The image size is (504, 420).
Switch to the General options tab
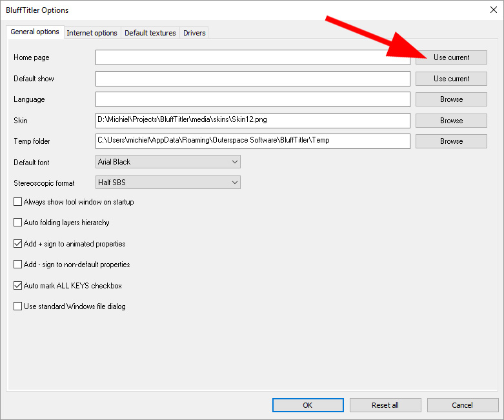point(35,32)
